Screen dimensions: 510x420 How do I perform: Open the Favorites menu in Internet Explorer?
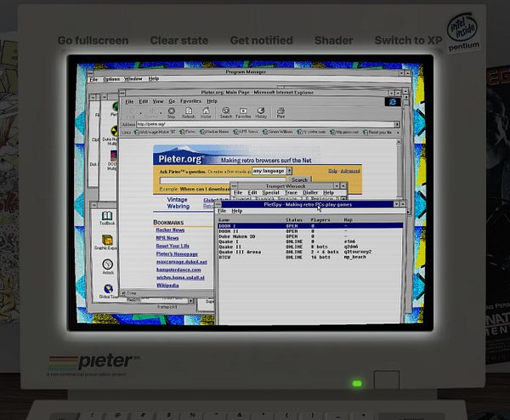coord(190,101)
